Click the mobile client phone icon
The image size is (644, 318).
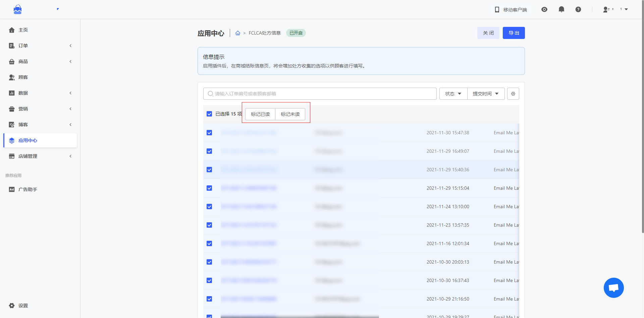click(x=497, y=9)
